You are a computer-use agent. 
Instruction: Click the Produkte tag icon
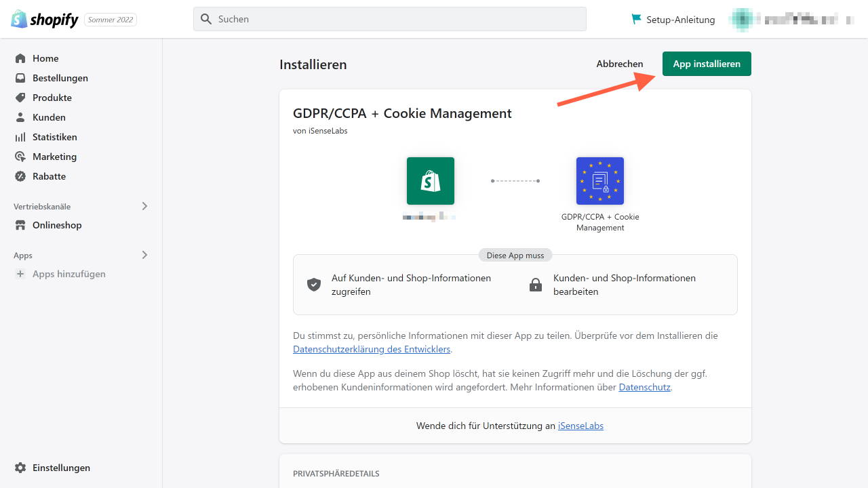[x=20, y=98]
